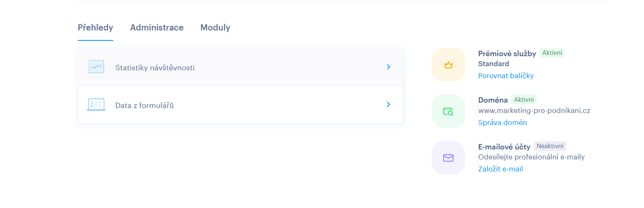Click the green domain search icon

tap(448, 111)
